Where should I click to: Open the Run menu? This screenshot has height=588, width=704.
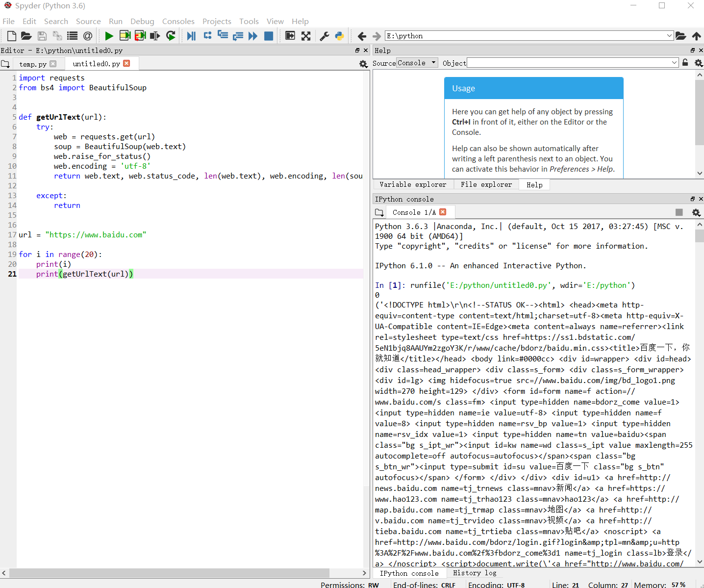point(116,21)
